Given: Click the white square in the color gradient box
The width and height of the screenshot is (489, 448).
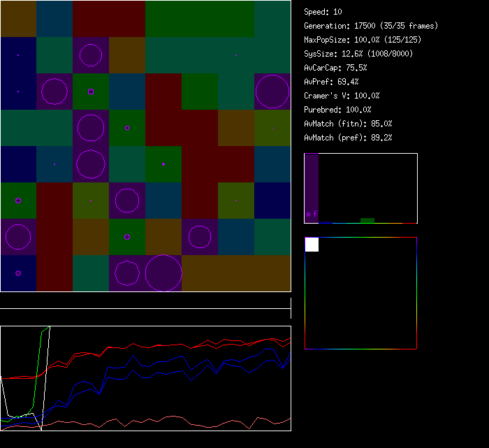Looking at the screenshot, I should pos(312,245).
